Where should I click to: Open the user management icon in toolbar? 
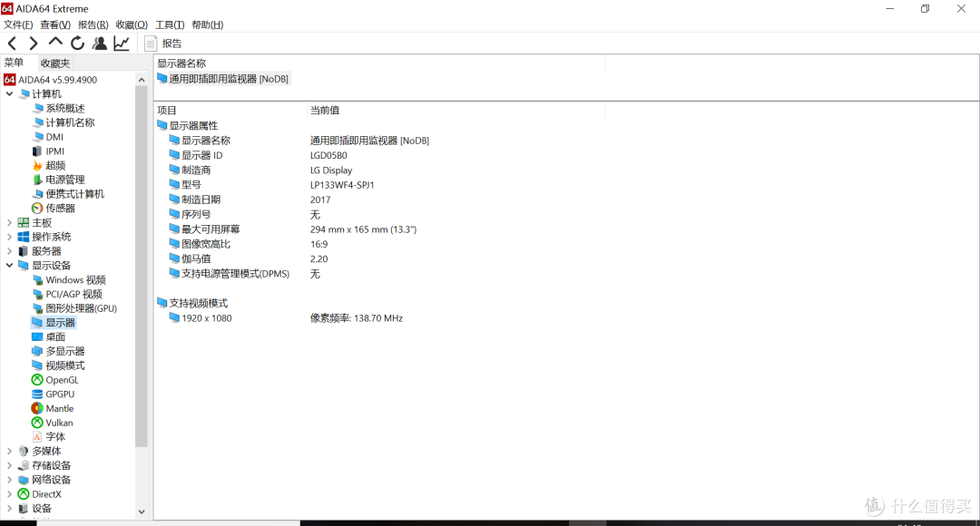[100, 44]
